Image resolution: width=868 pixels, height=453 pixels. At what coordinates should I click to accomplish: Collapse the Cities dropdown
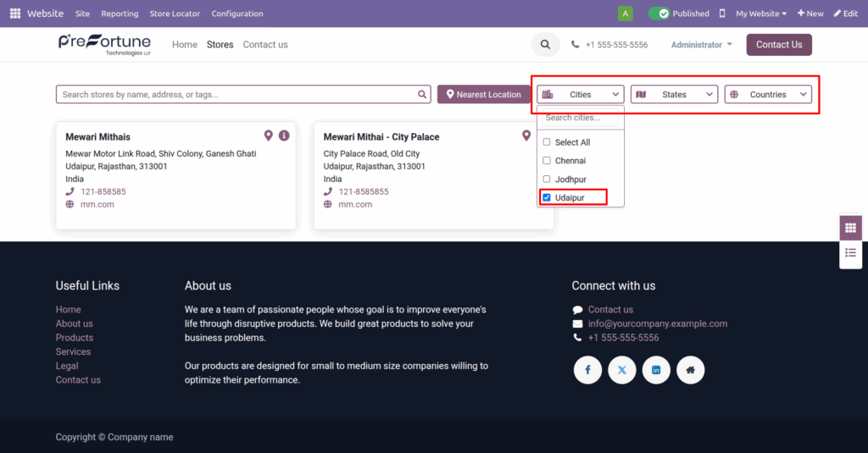(581, 95)
